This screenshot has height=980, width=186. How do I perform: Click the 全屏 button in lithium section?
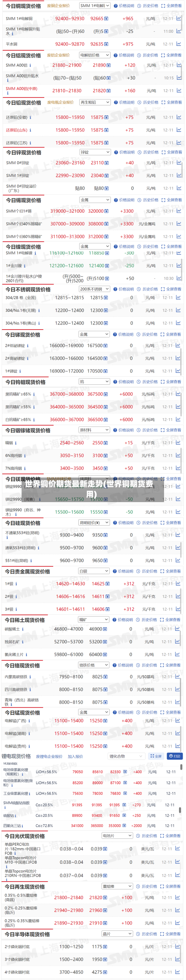coord(156,756)
